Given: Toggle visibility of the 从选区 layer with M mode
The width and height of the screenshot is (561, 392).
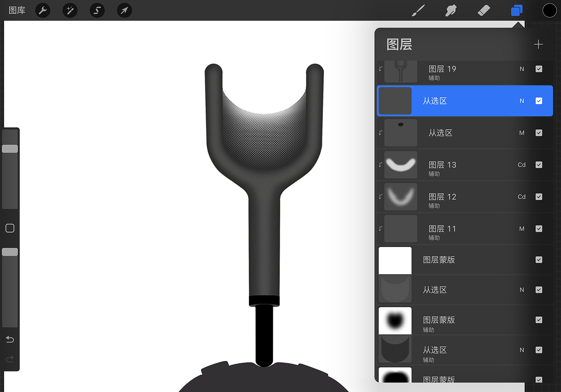Looking at the screenshot, I should click(539, 133).
